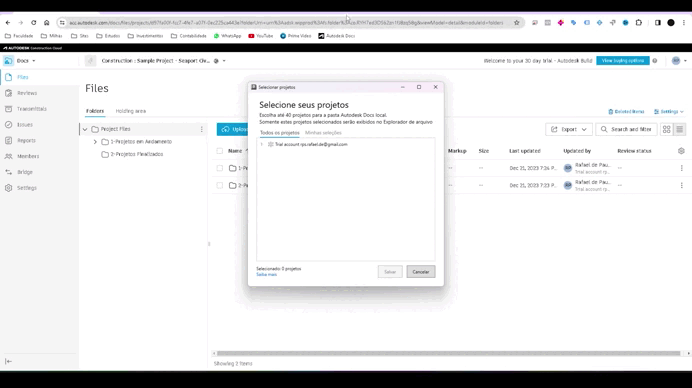
Task: Open Transmittals in the sidebar
Action: coord(31,109)
